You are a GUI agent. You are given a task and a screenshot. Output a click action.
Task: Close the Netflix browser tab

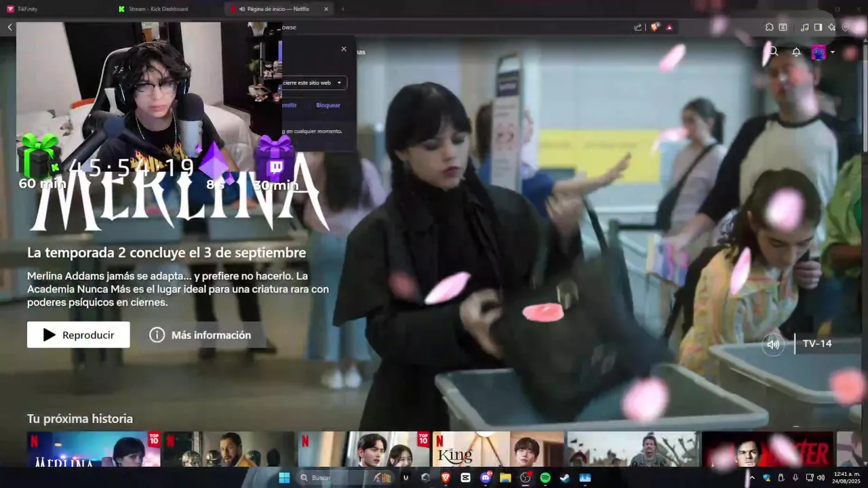pyautogui.click(x=326, y=9)
